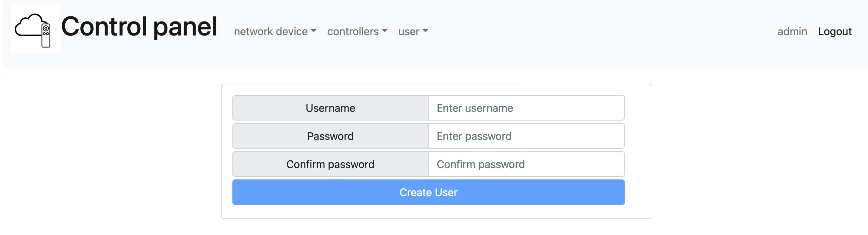Image resolution: width=868 pixels, height=235 pixels.
Task: Open the controllers menu
Action: 353,32
